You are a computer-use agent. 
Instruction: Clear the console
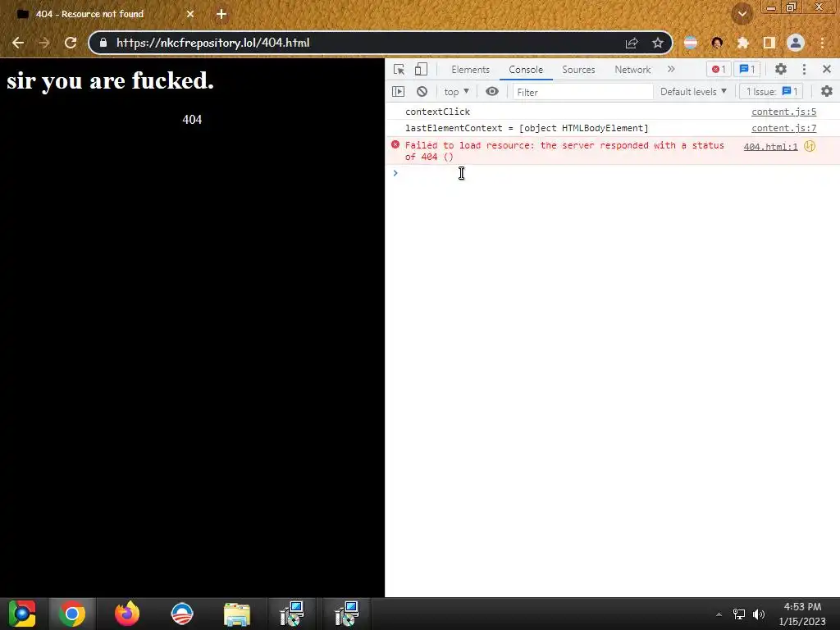(422, 92)
